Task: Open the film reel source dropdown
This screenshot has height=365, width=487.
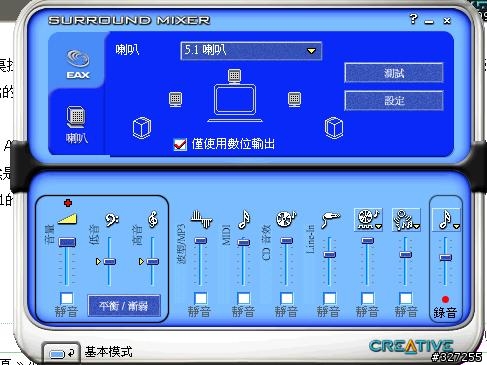Action: click(x=368, y=220)
